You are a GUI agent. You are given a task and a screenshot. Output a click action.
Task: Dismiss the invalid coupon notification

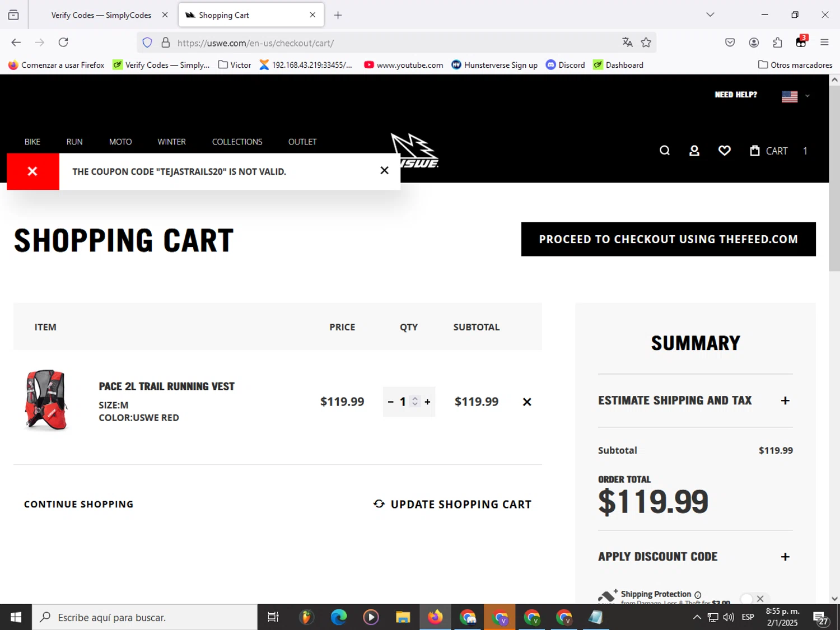[x=384, y=170]
